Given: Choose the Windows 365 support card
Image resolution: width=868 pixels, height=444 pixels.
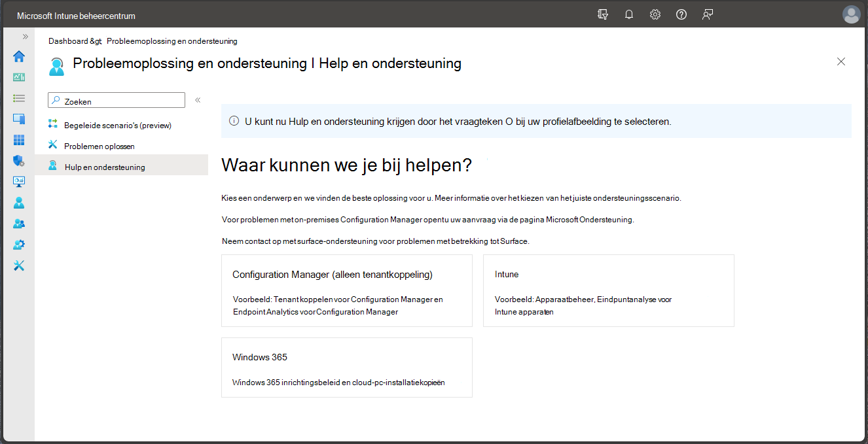Looking at the screenshot, I should [x=347, y=367].
